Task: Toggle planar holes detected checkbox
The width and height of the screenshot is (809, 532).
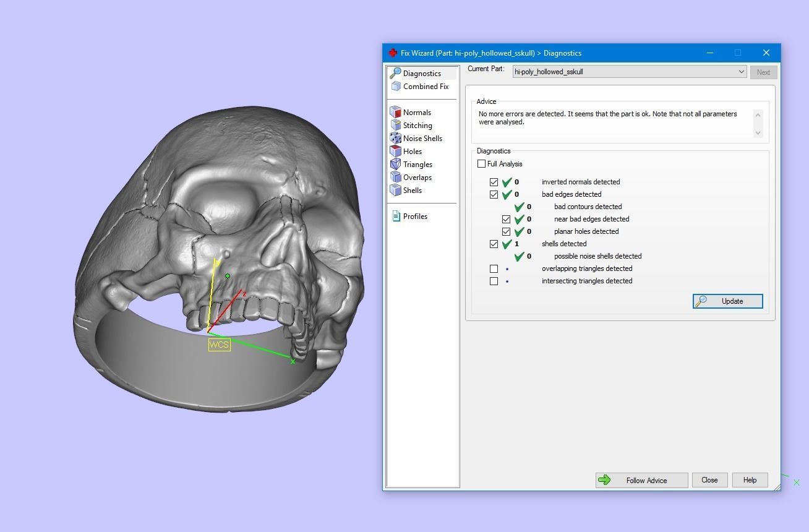Action: pyautogui.click(x=506, y=231)
